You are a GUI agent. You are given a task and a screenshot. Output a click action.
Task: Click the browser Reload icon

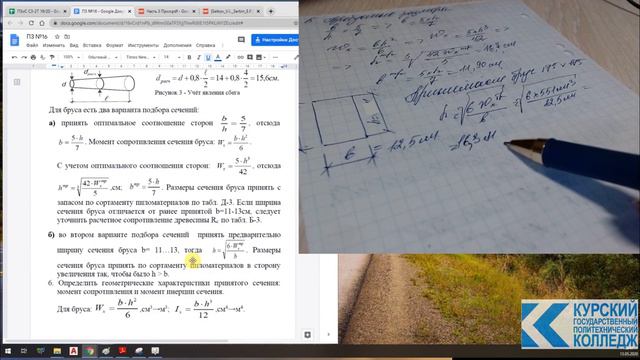pyautogui.click(x=31, y=23)
